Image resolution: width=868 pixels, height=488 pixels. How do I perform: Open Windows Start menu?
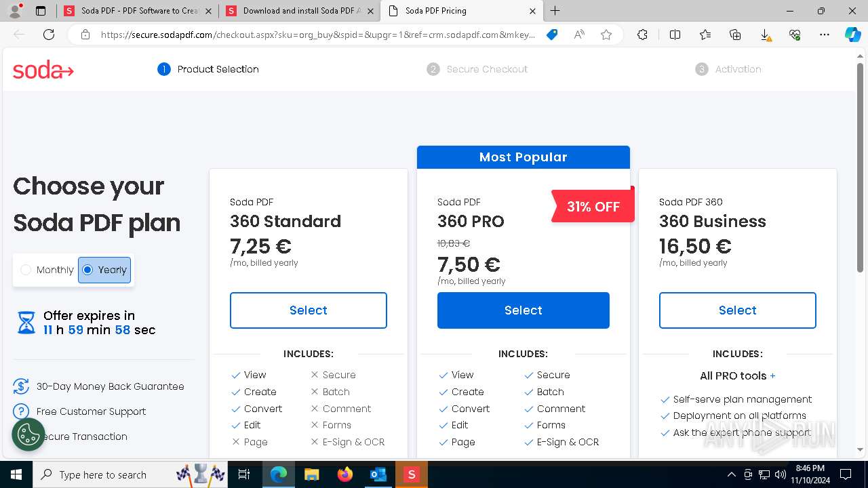[x=16, y=474]
